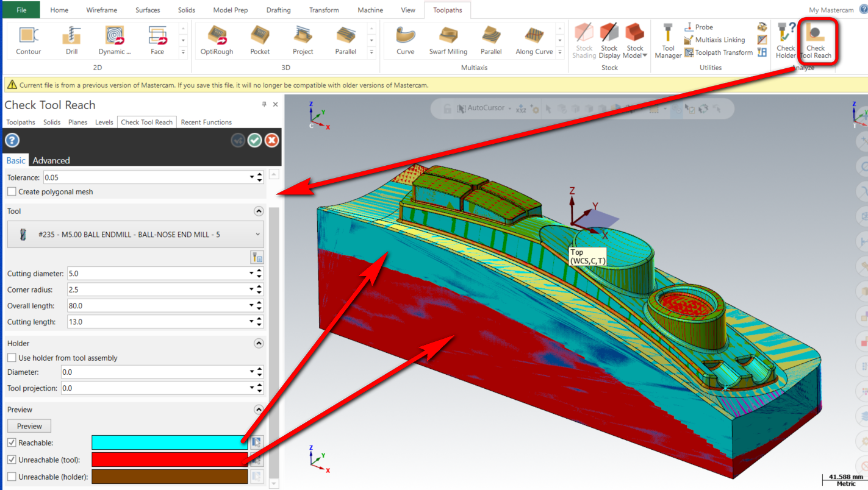
Task: Select the Pocket 3D toolpath
Action: (x=260, y=40)
